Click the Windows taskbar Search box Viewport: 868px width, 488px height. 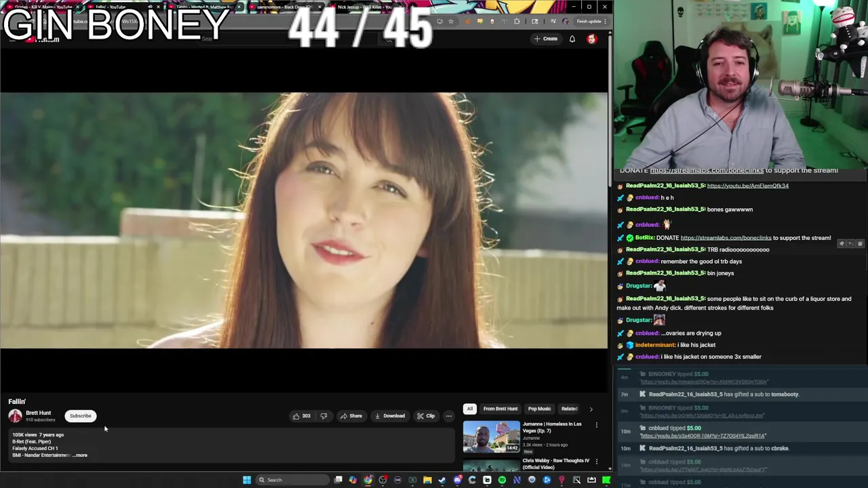click(x=292, y=480)
